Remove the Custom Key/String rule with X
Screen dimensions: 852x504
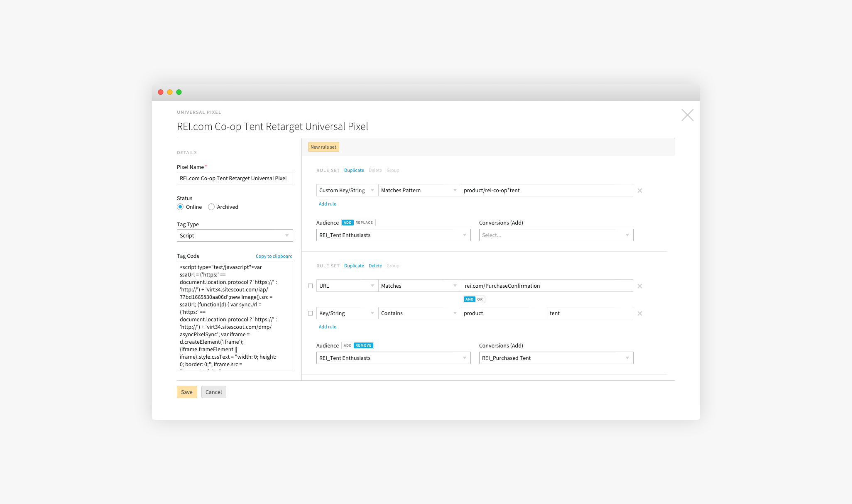coord(640,191)
